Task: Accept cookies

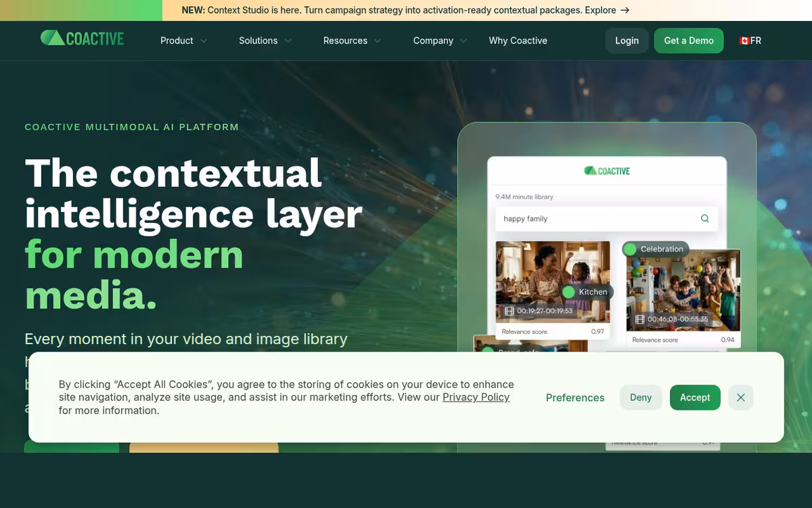Action: (695, 398)
